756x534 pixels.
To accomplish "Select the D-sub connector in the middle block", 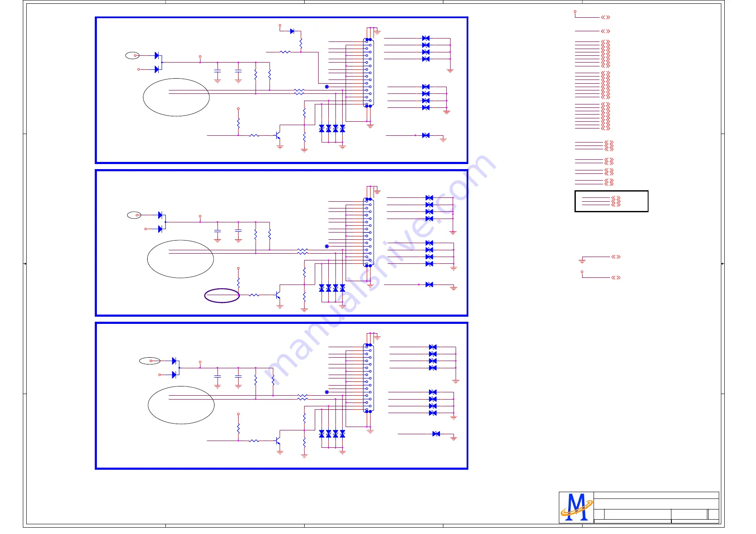I will (x=368, y=232).
